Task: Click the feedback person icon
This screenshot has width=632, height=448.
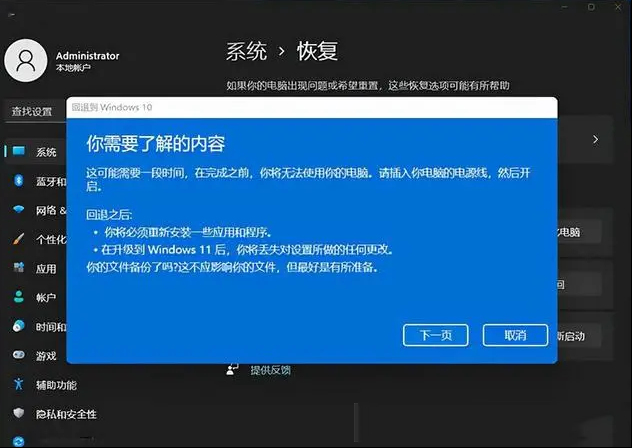Action: pos(233,369)
